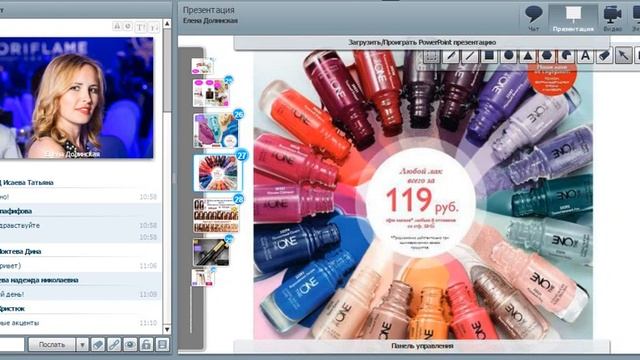Select the mascara slide thumbnail below 28
Viewport: 640px width, 360px height.
pyautogui.click(x=211, y=252)
